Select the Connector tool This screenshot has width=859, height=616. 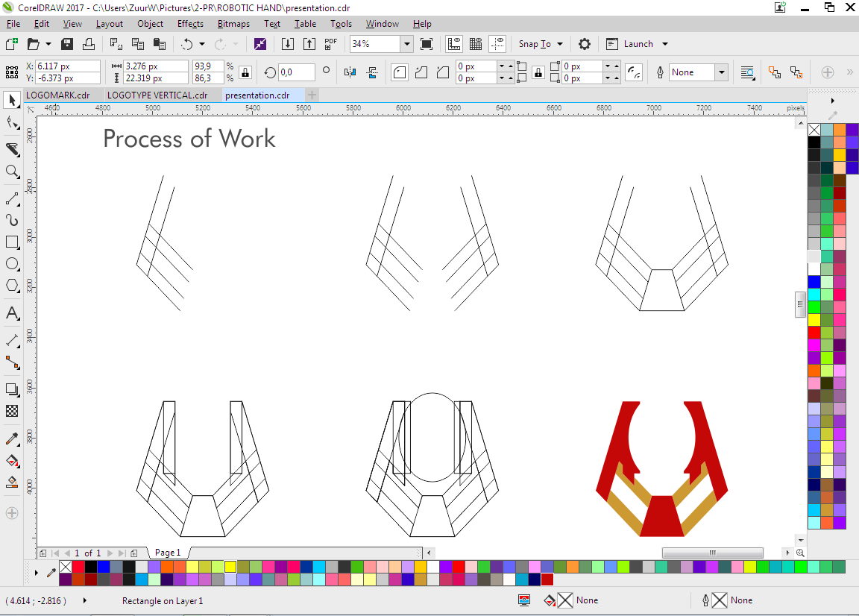coord(12,362)
